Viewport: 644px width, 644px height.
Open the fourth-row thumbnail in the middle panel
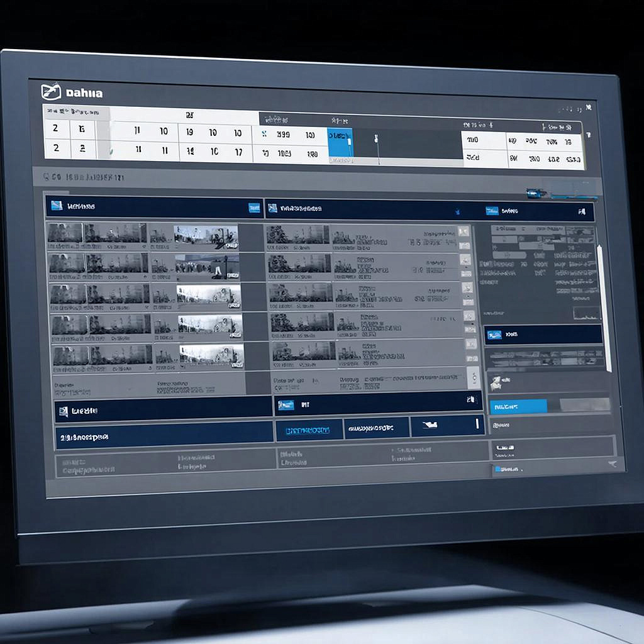point(303,322)
